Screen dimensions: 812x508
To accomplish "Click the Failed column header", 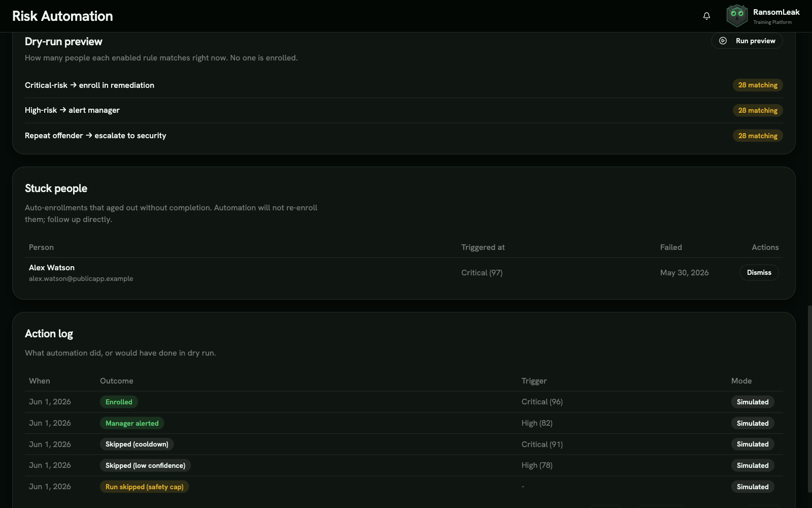I will pyautogui.click(x=671, y=247).
